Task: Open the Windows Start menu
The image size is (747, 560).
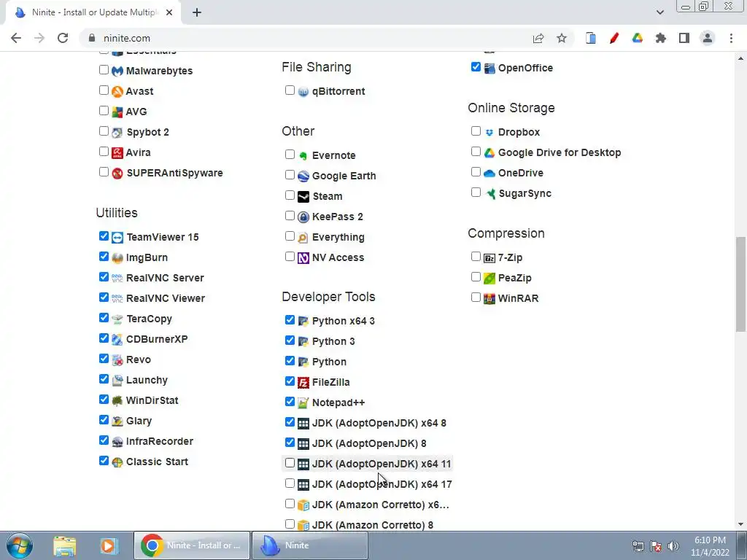Action: (x=20, y=545)
